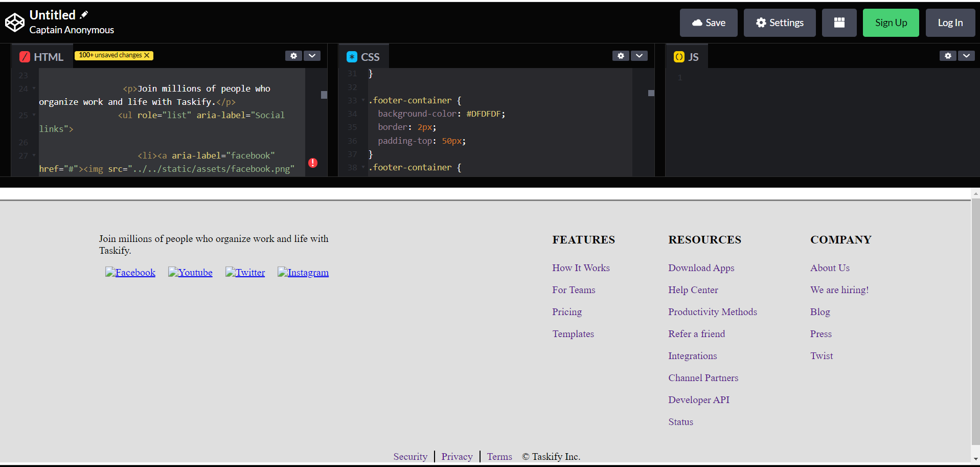
Task: Open JS editor settings gear
Action: click(x=948, y=56)
